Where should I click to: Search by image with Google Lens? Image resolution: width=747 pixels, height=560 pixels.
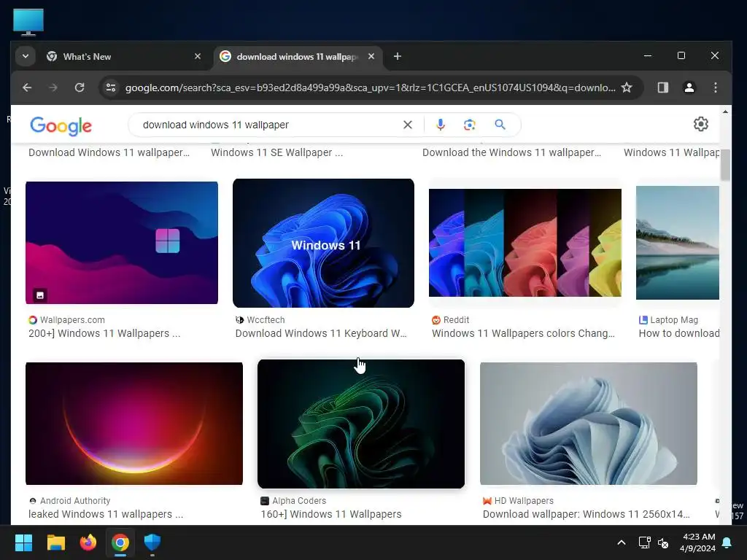pos(470,125)
